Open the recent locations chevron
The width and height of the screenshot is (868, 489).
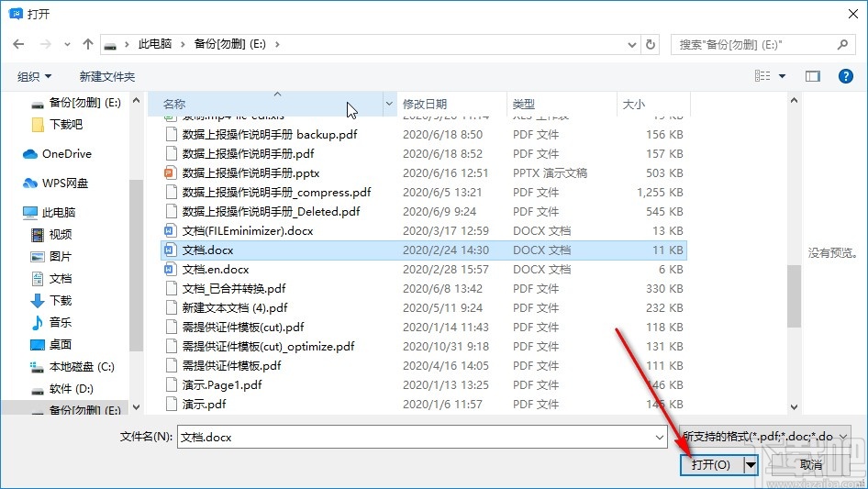pyautogui.click(x=67, y=44)
